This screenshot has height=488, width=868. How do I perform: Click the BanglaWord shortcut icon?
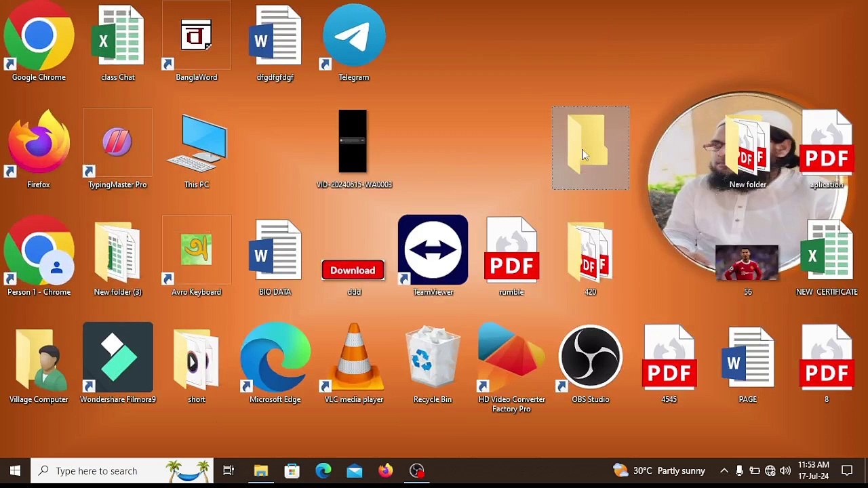click(x=197, y=43)
